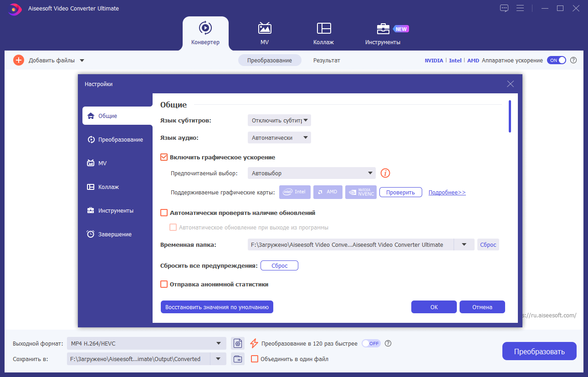Switch to the Инструменты main tab

[383, 33]
